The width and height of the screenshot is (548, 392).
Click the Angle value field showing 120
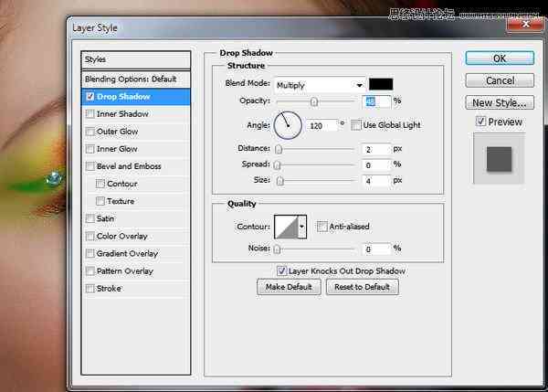click(322, 125)
